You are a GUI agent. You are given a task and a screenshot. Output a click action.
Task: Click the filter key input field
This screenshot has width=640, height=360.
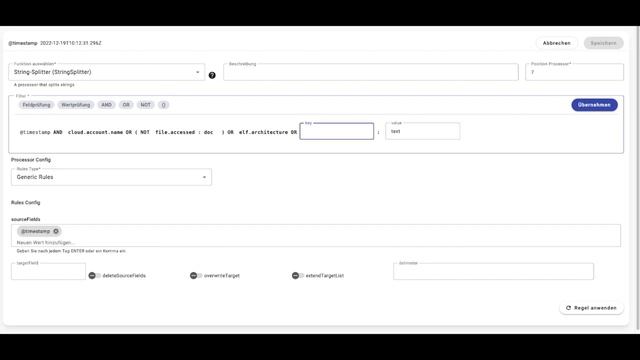(x=337, y=131)
